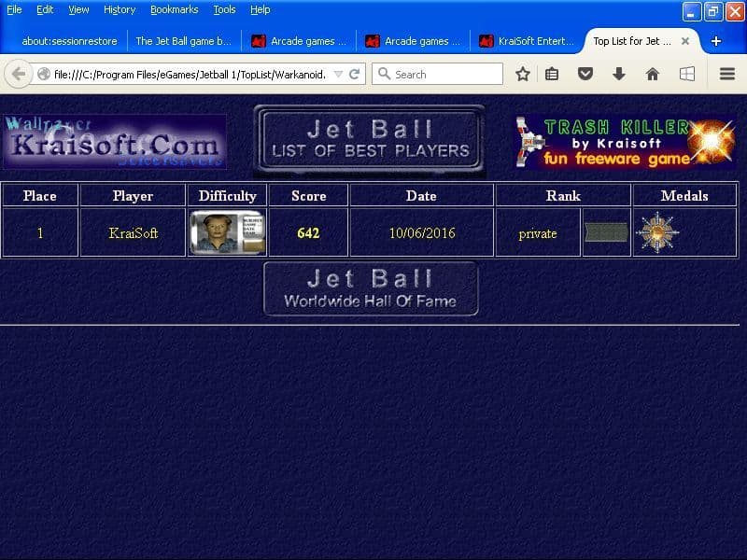
Task: Open the Tools menu
Action: [x=224, y=9]
